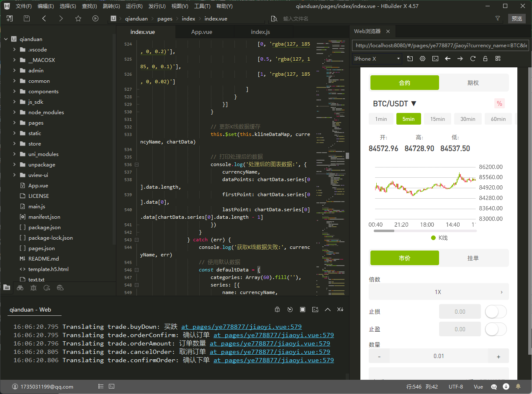This screenshot has height=394, width=532.
Task: Open the 运行(R) menu
Action: coord(134,6)
